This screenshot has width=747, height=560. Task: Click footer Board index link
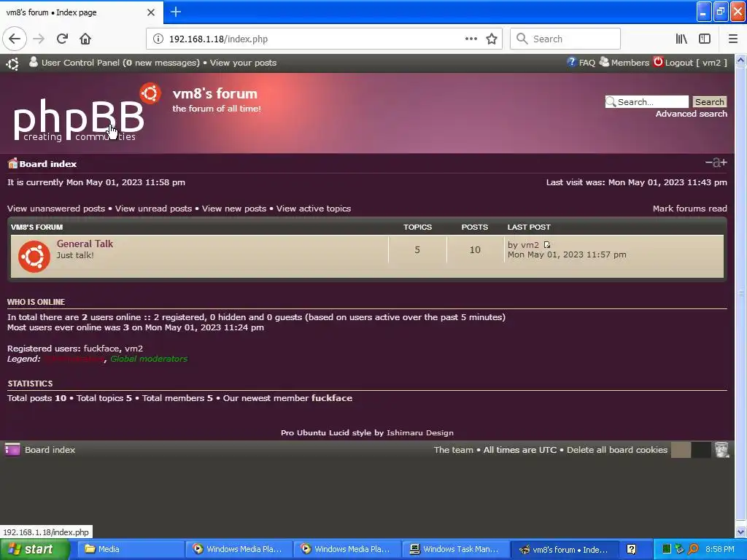pos(50,450)
